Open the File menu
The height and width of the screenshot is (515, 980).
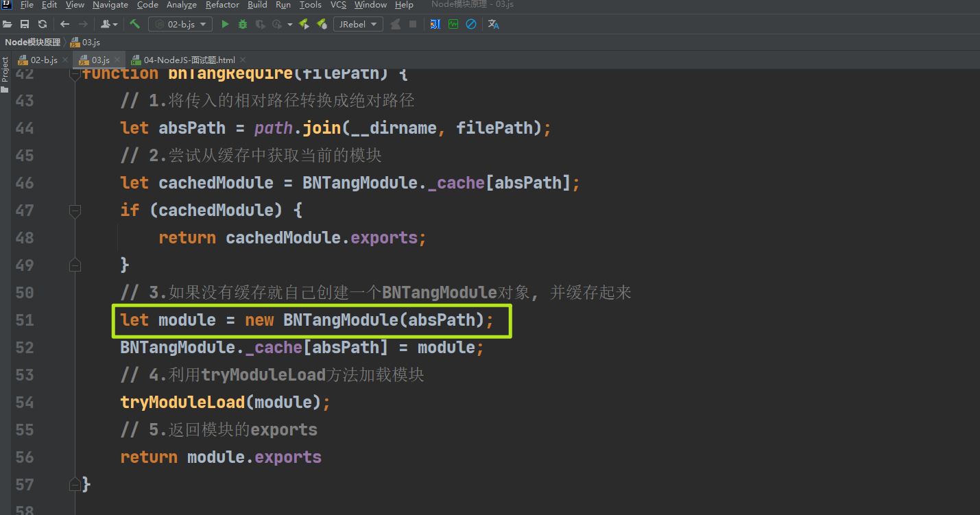(x=27, y=5)
